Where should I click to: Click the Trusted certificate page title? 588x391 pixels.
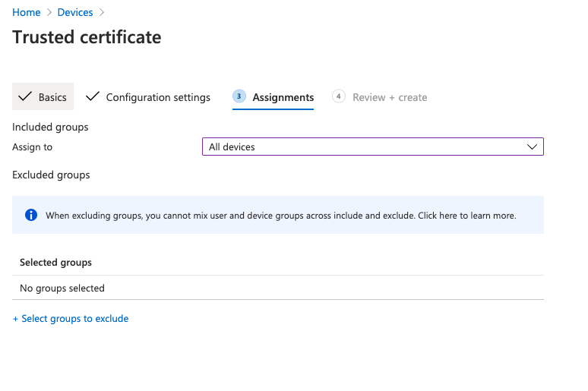(87, 37)
